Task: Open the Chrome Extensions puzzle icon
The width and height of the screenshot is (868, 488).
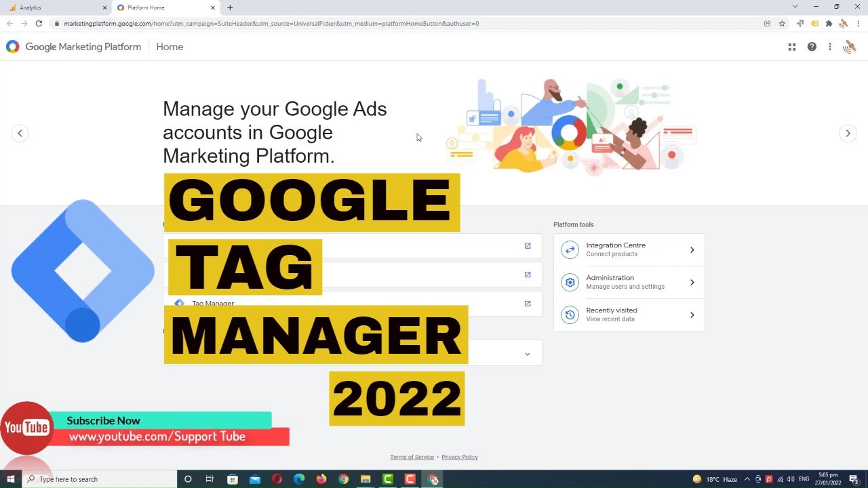Action: [829, 24]
